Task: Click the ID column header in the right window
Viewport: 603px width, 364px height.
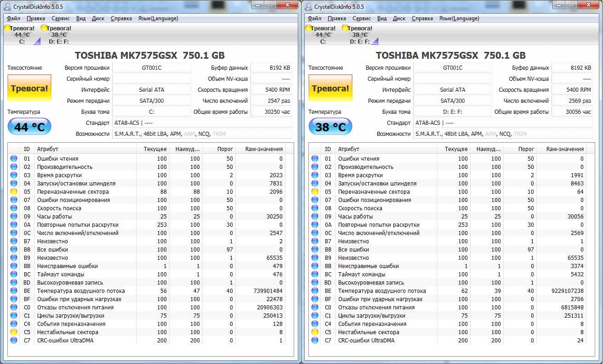Action: [x=328, y=149]
